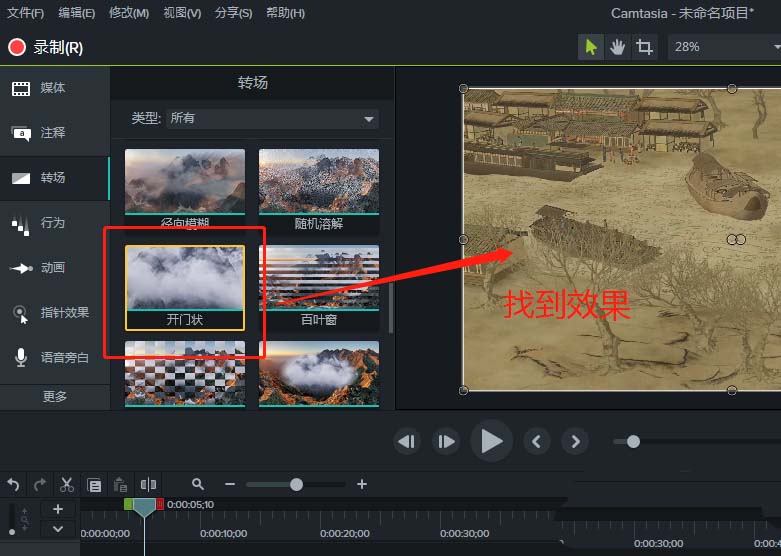781x556 pixels.
Task: Switch to the 动画 animations tab
Action: pyautogui.click(x=54, y=268)
